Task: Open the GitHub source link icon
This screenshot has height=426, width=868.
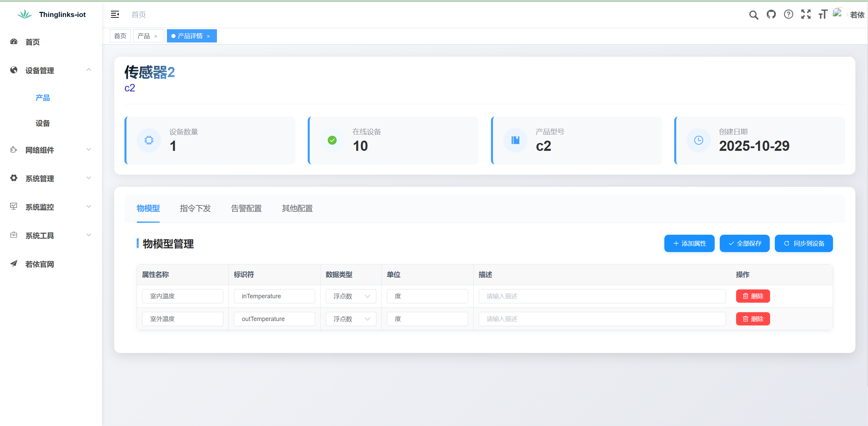Action: coord(771,15)
